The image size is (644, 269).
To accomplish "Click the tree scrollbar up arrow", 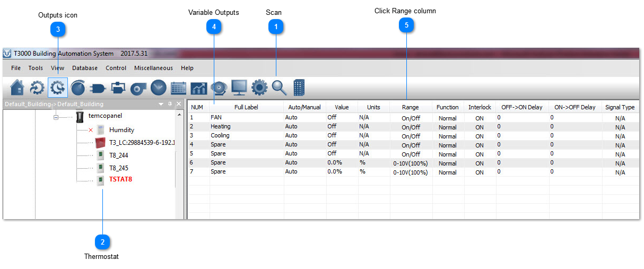I will click(179, 115).
